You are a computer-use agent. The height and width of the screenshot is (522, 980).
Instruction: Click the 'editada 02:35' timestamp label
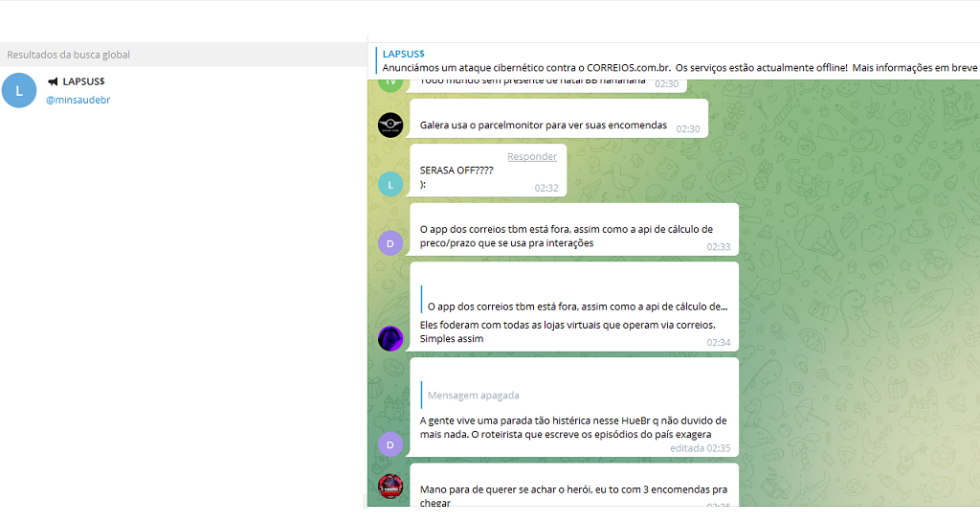point(700,448)
